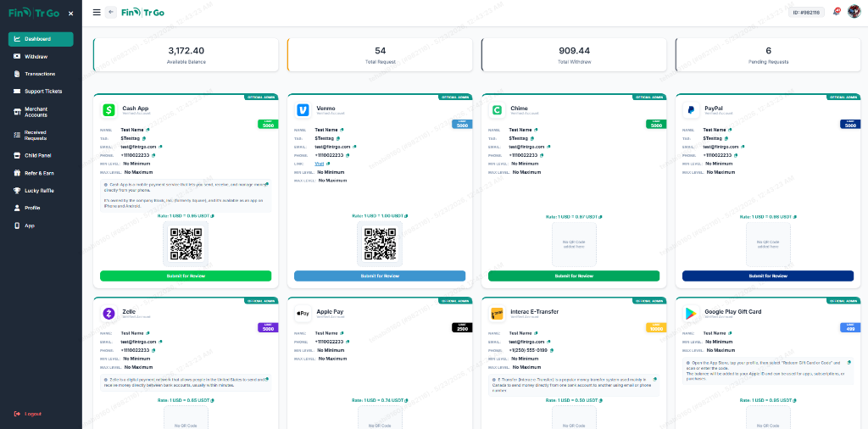Go to Withdraw in the sidebar
Image resolution: width=868 pixels, height=429 pixels.
coord(41,57)
